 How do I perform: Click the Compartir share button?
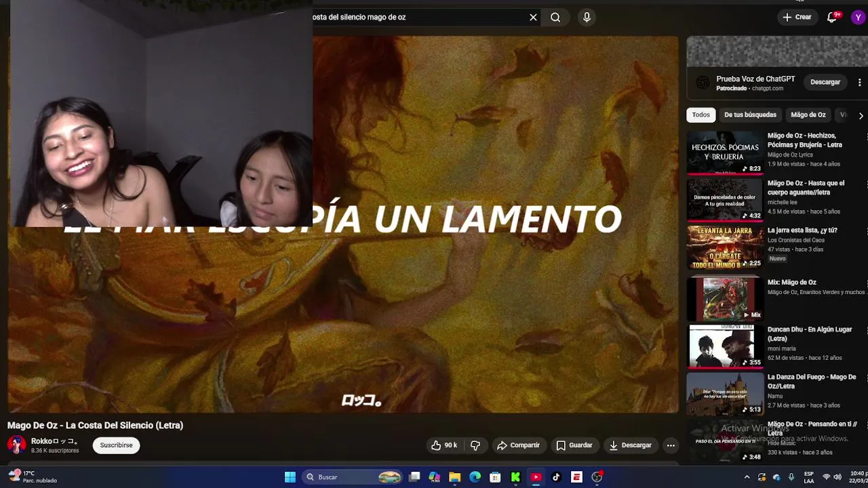coord(518,445)
